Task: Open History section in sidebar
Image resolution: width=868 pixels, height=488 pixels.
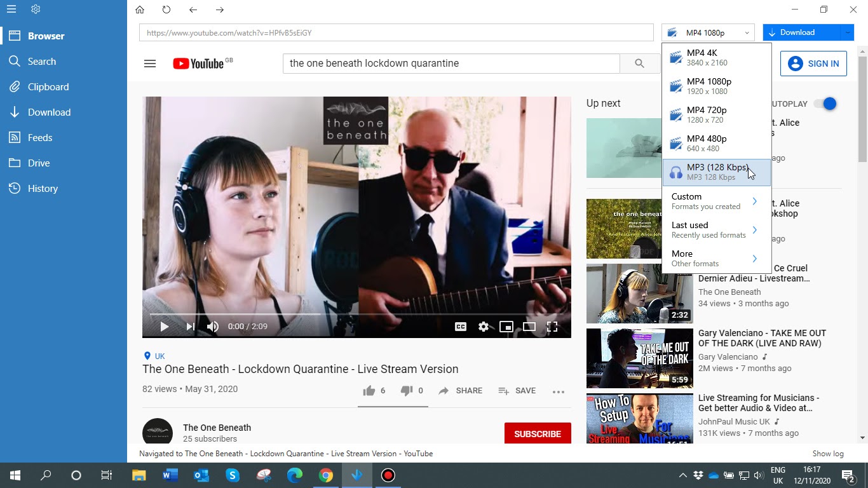Action: 64,189
